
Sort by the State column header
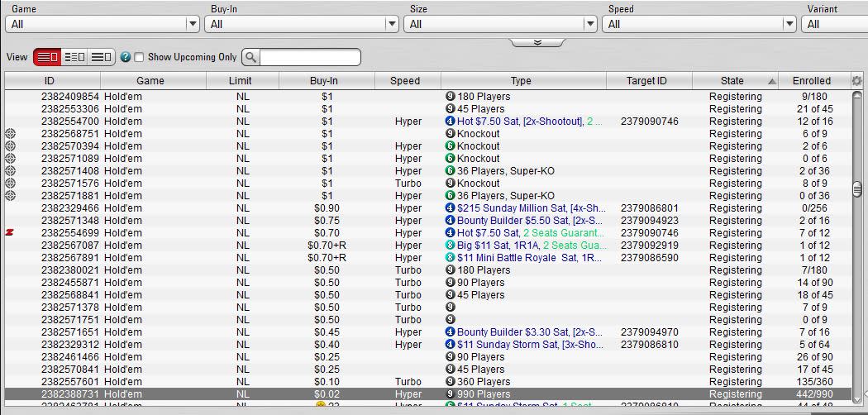(735, 81)
